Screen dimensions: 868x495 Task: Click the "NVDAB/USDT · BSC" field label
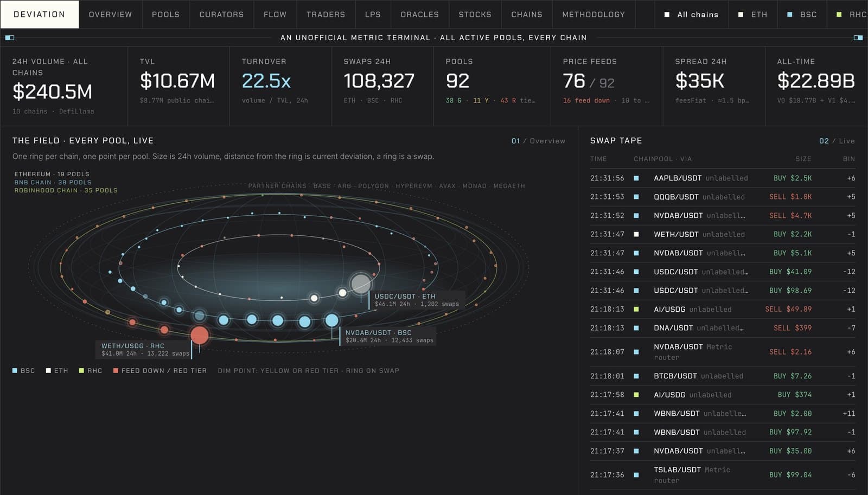coord(379,332)
